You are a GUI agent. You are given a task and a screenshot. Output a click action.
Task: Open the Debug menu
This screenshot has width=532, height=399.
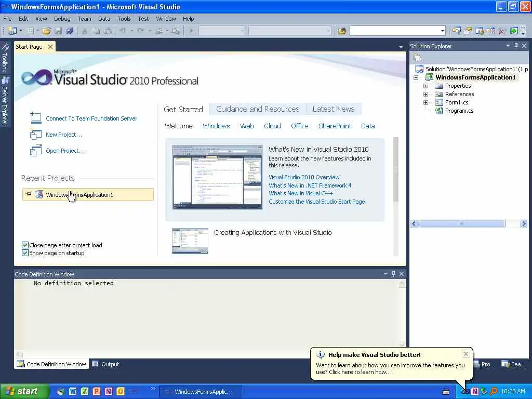62,19
